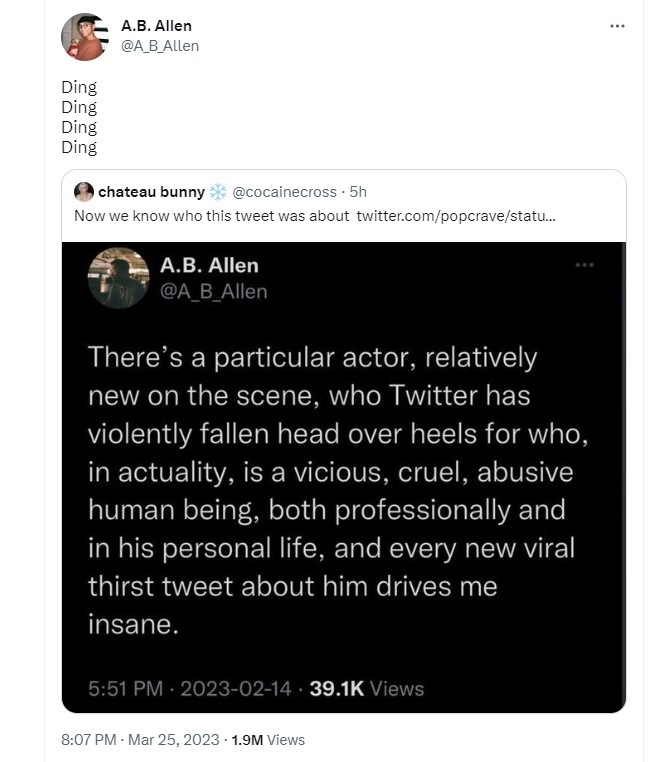The height and width of the screenshot is (762, 672).
Task: Click the 5:51 PM 2023-02-14 timestamp
Action: tap(189, 688)
